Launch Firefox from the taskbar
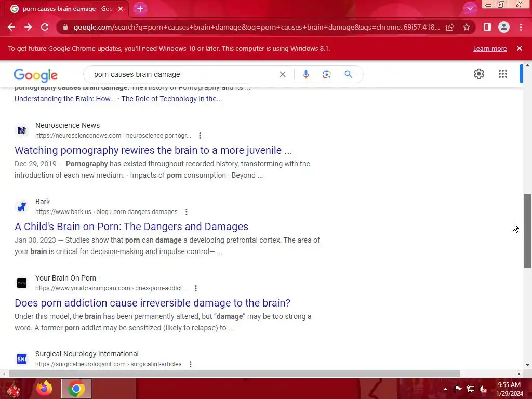Image resolution: width=532 pixels, height=399 pixels. [45, 389]
